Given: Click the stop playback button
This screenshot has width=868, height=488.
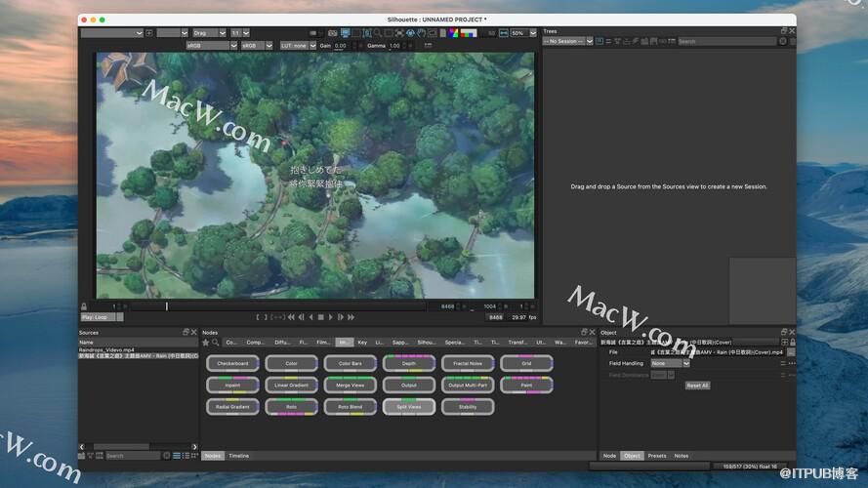Looking at the screenshot, I should coord(320,317).
